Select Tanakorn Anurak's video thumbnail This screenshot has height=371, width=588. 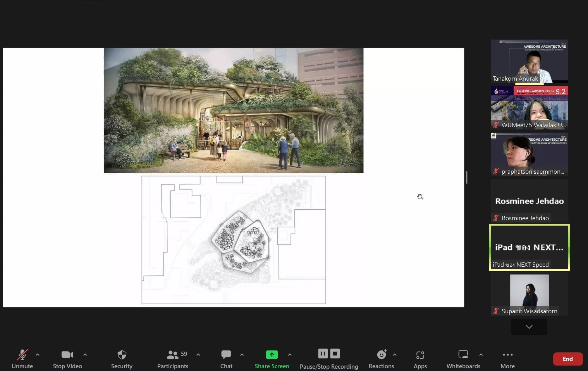(529, 61)
